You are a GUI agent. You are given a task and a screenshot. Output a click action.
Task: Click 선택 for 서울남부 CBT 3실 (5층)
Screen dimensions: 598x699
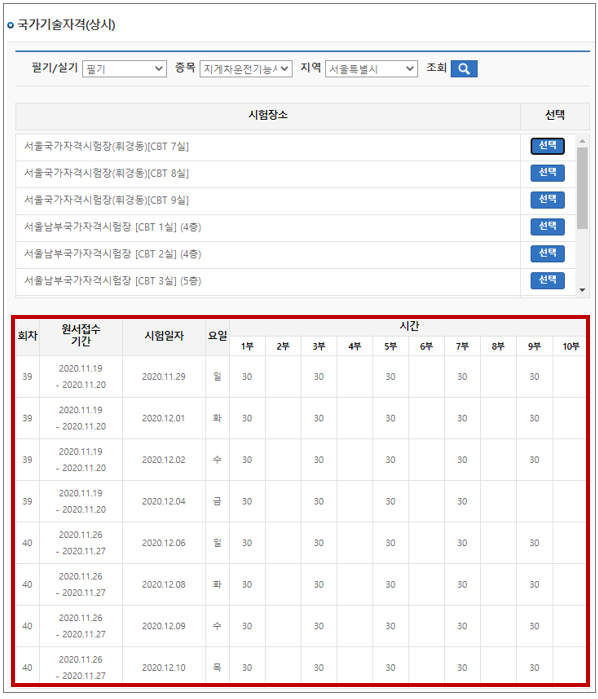click(x=547, y=280)
